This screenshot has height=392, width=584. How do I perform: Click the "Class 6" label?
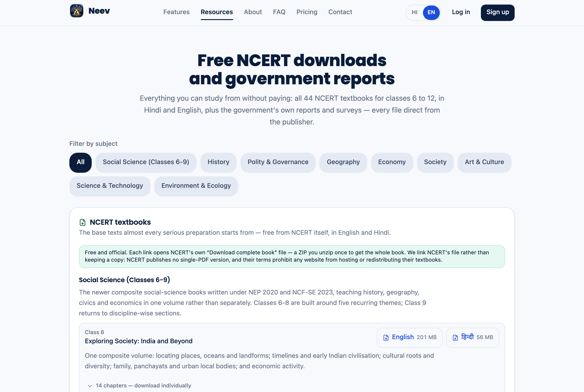pos(94,332)
